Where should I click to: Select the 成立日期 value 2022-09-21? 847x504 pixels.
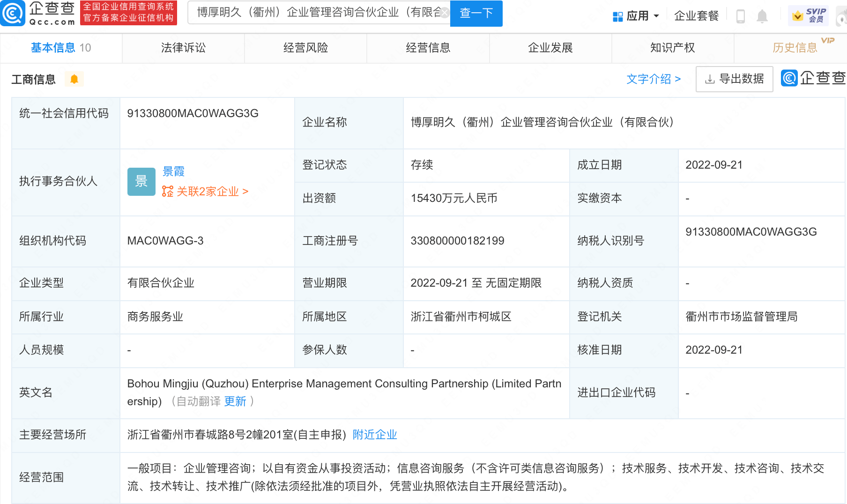pos(714,165)
